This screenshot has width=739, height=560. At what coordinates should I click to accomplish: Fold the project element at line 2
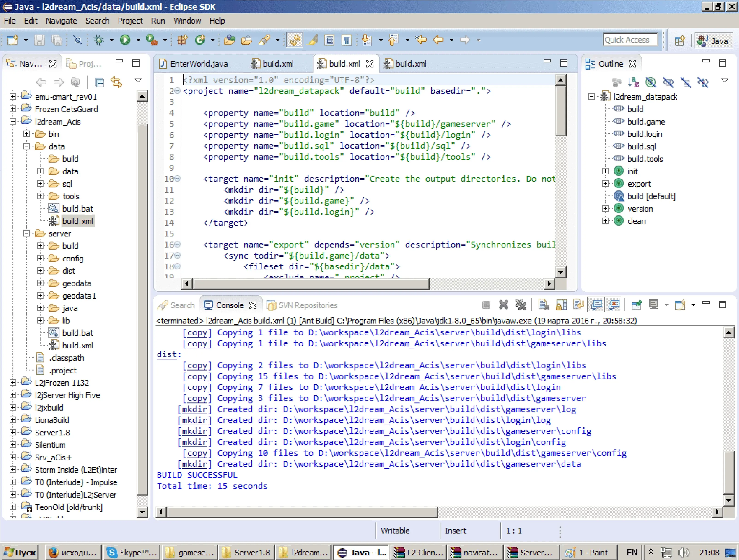coord(178,91)
